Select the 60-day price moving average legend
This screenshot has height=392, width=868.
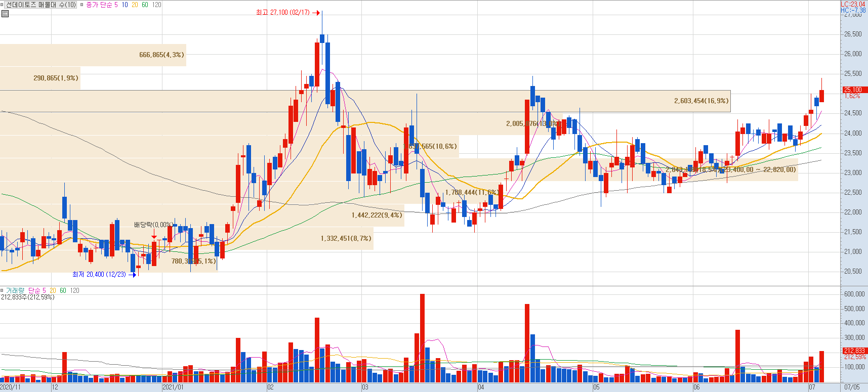coord(145,5)
